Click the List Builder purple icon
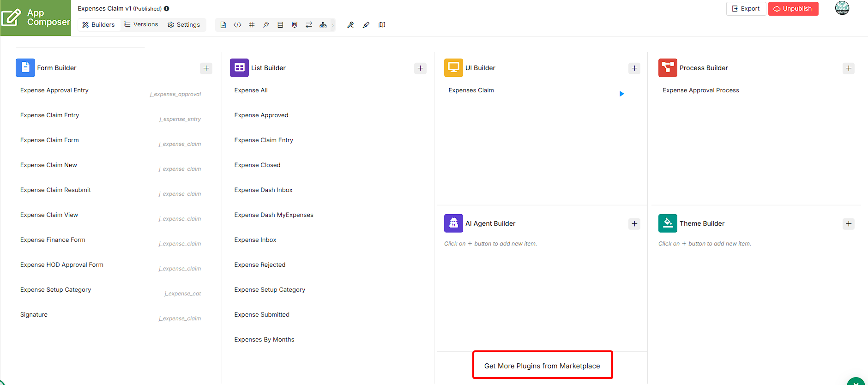868x385 pixels. click(x=239, y=68)
